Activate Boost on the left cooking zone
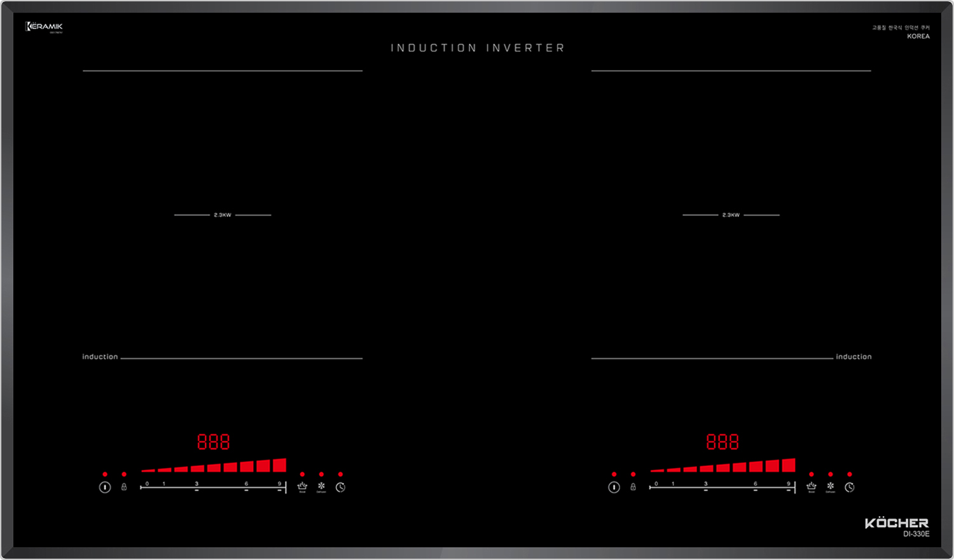 tap(302, 487)
